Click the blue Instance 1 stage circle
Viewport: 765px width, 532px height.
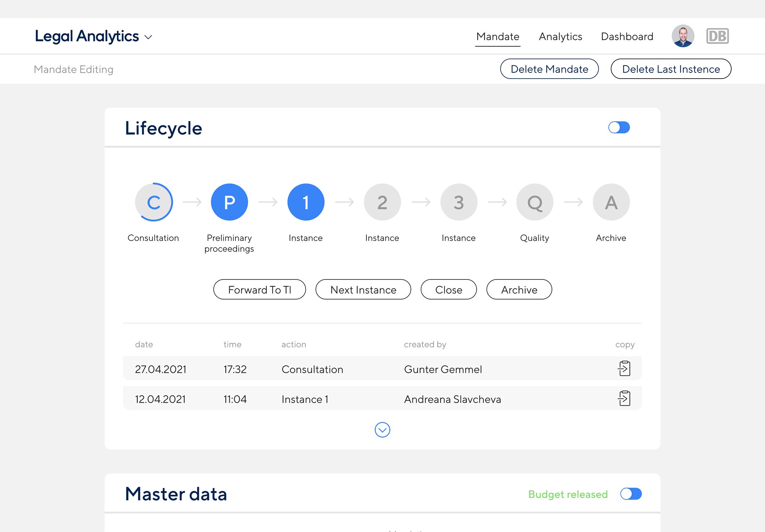click(x=306, y=202)
